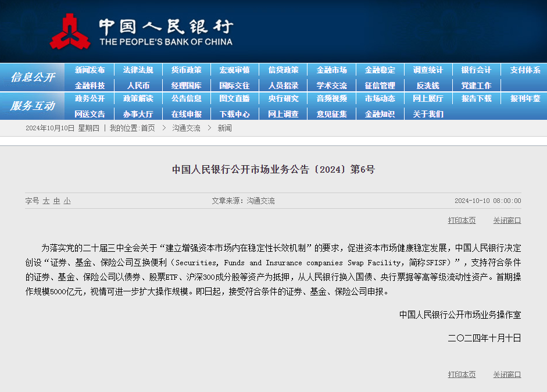The width and height of the screenshot is (547, 392).
Task: Click the date 2024年10月10日 星期四
Action: tap(62, 128)
